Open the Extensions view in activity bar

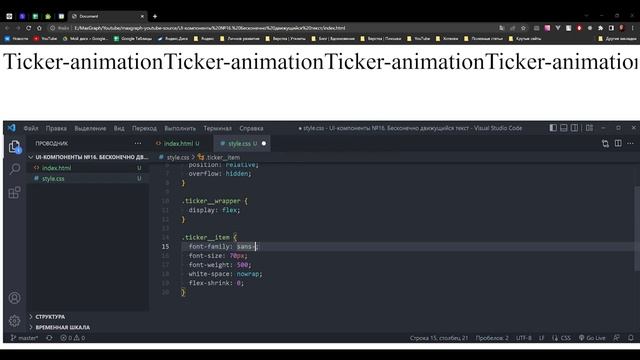pos(14,192)
